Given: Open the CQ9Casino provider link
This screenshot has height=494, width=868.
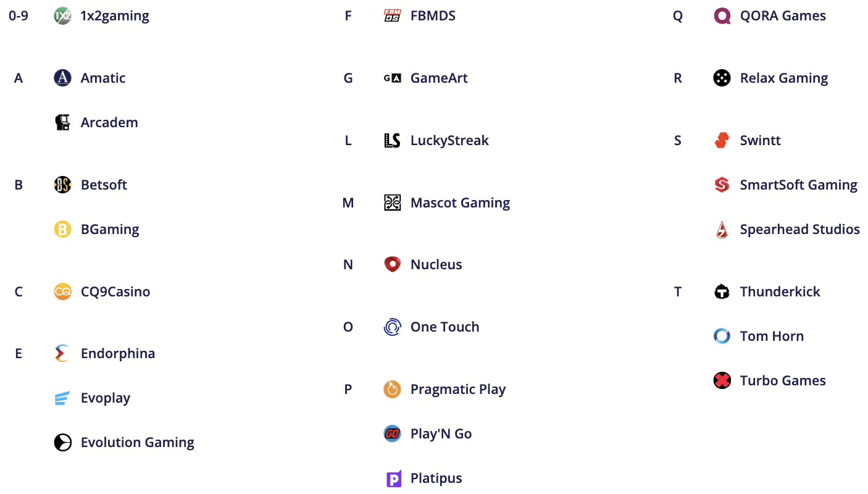Looking at the screenshot, I should click(x=115, y=291).
